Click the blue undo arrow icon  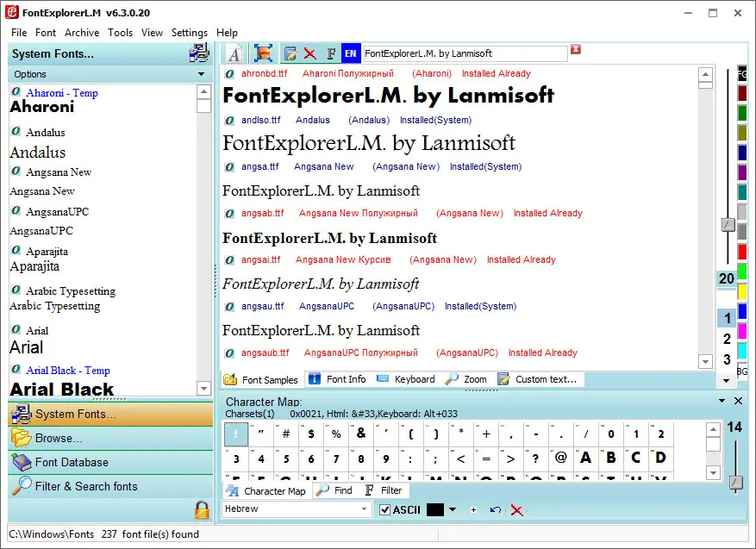(495, 510)
